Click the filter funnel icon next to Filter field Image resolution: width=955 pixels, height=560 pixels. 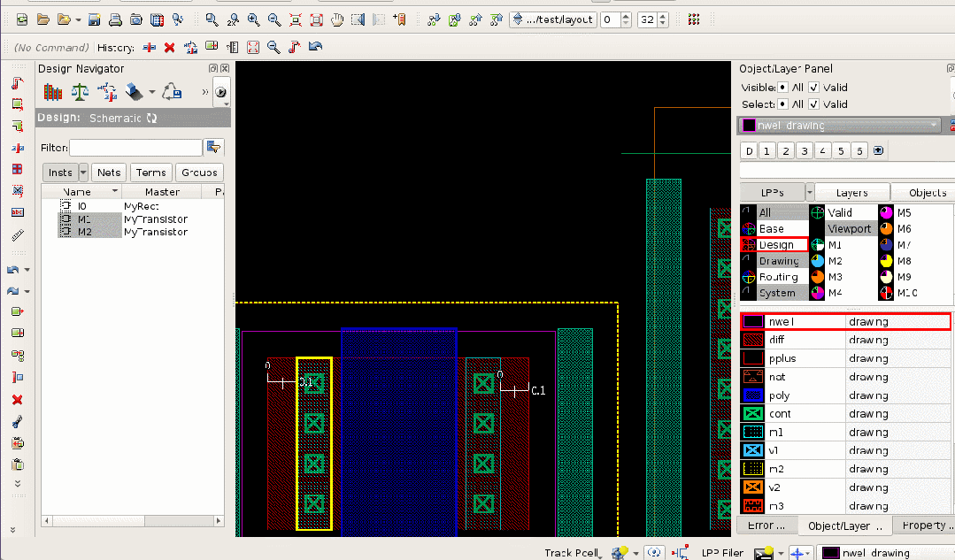click(x=214, y=148)
